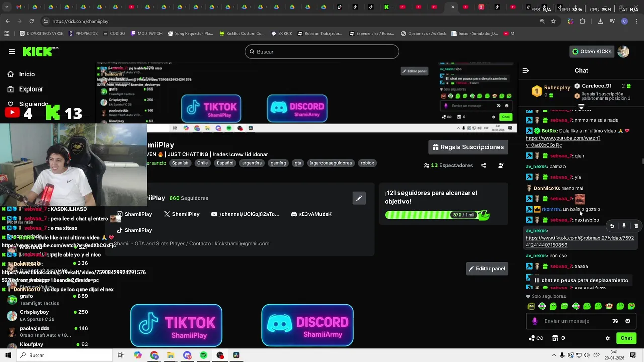Open the user avatar menu
Viewport: 644px width, 362px height.
[x=623, y=51]
